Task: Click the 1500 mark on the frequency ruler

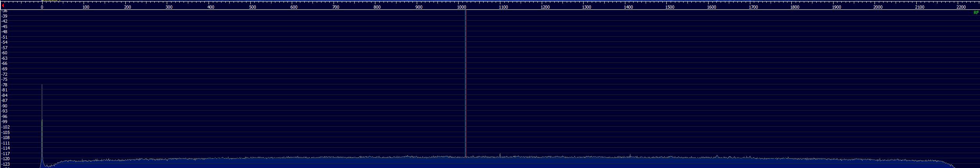Action: tap(670, 7)
